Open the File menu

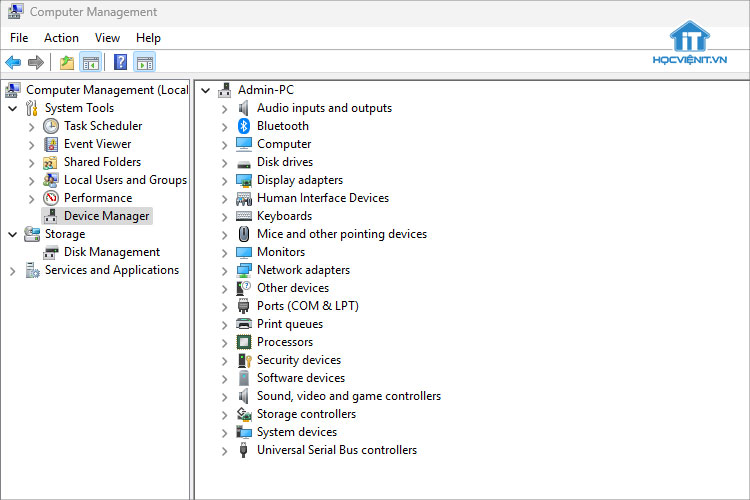click(x=19, y=38)
